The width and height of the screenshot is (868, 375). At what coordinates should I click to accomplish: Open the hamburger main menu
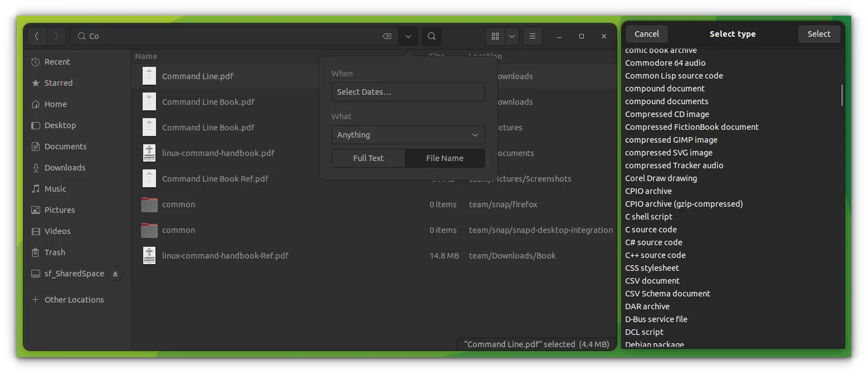532,36
